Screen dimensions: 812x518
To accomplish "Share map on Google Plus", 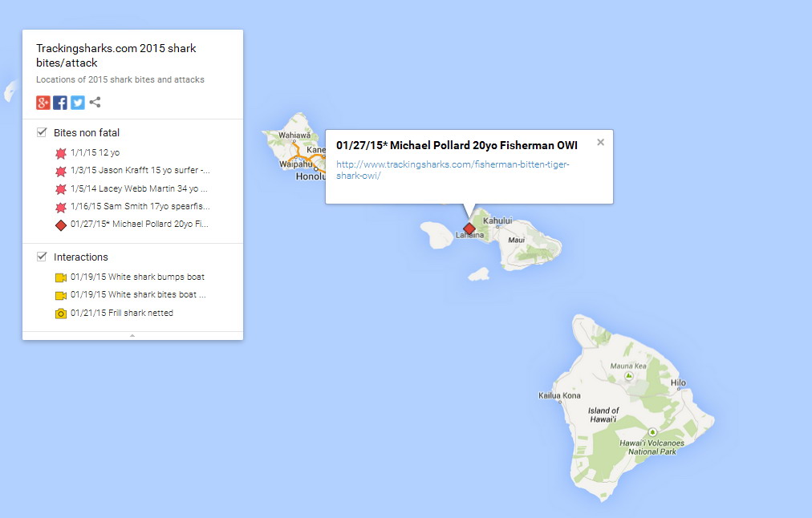I will point(43,103).
